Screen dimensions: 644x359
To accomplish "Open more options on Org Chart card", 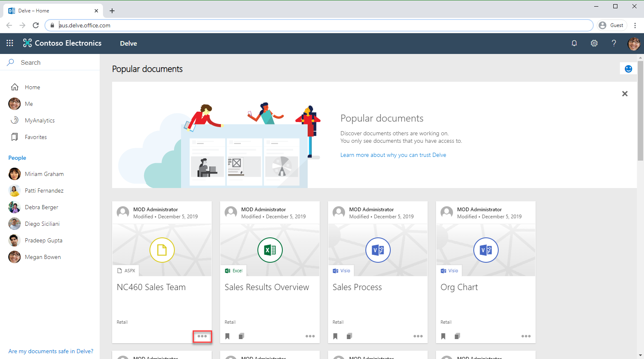I will [526, 336].
